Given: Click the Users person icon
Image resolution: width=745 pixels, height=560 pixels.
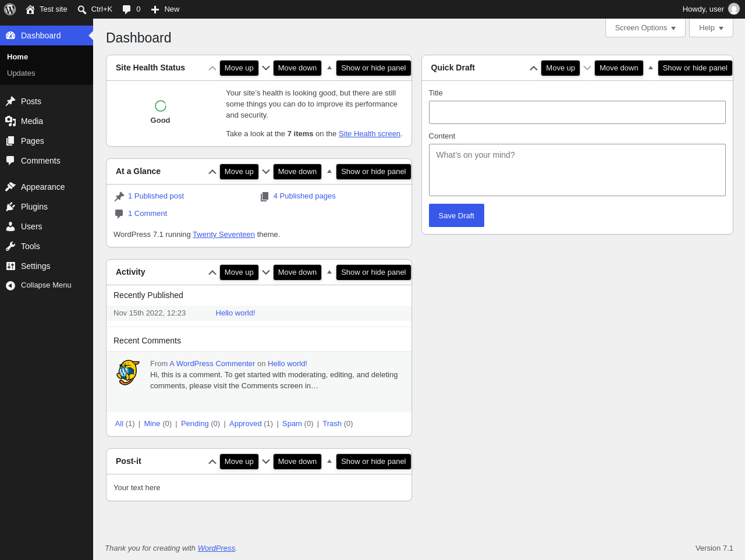Looking at the screenshot, I should point(10,226).
